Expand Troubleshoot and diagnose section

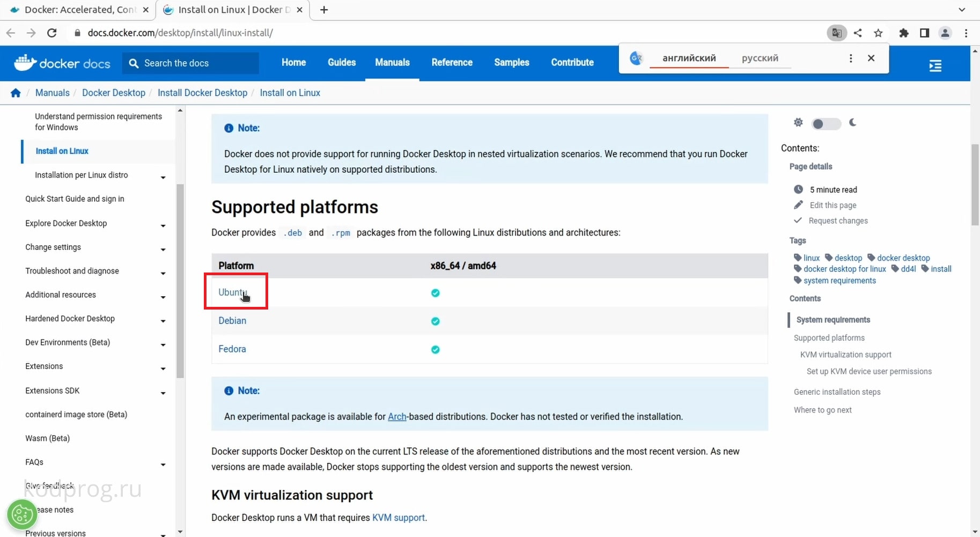163,274
